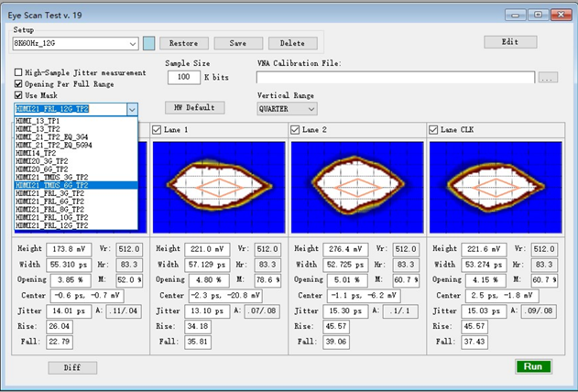Click Lane 1 M value 78.6 %
The image size is (578, 392).
267,280
